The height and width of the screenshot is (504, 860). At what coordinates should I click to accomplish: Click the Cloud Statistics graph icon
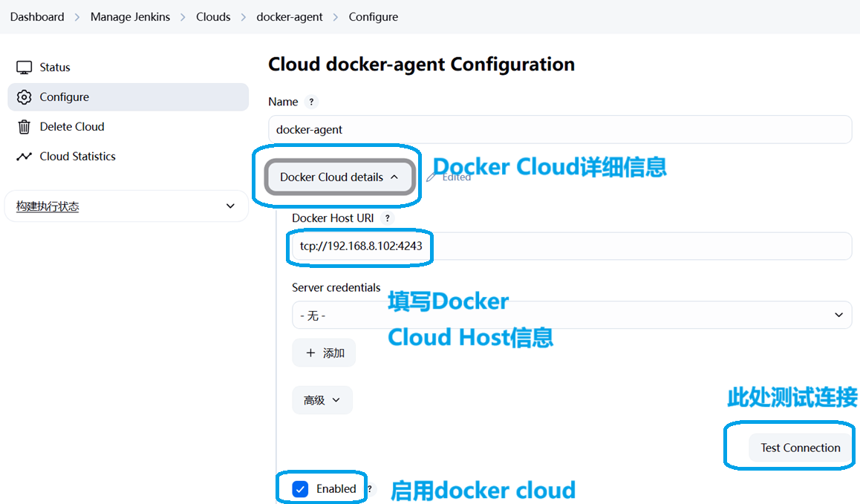[x=24, y=157]
